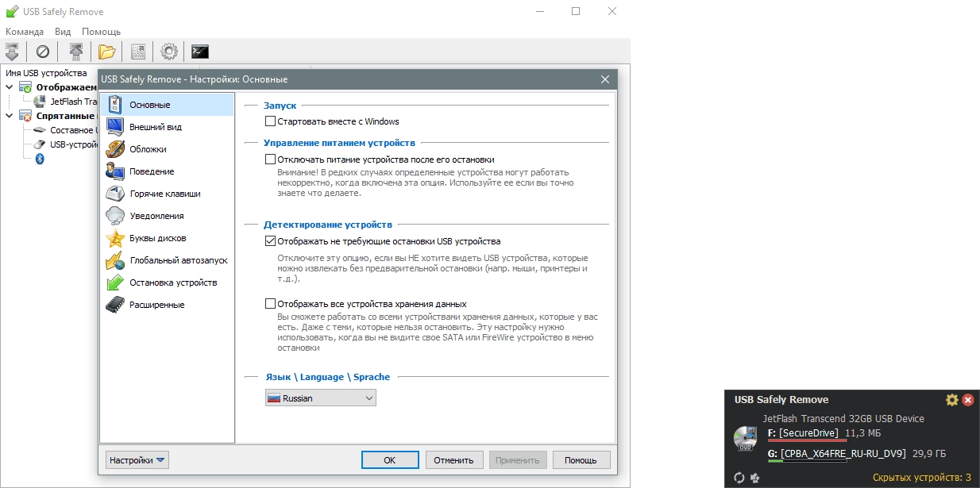Screen dimensions: 980x488
Task: Click the Остановка устройств green arrow icon
Action: click(115, 282)
